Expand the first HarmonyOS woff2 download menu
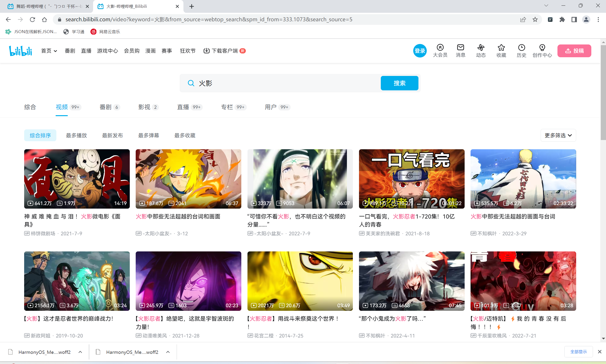606x364 pixels. tap(80, 352)
